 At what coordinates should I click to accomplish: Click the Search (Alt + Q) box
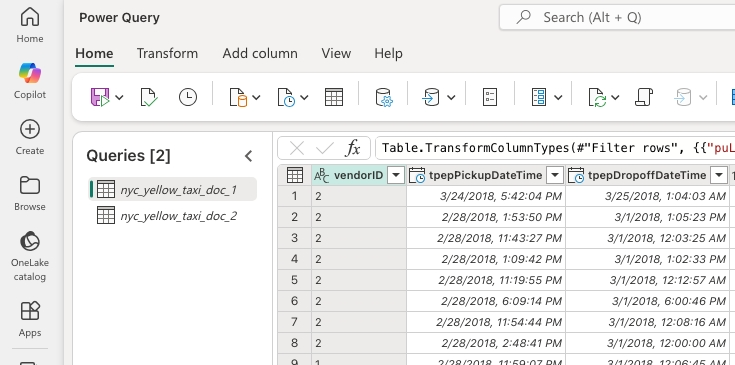(617, 17)
